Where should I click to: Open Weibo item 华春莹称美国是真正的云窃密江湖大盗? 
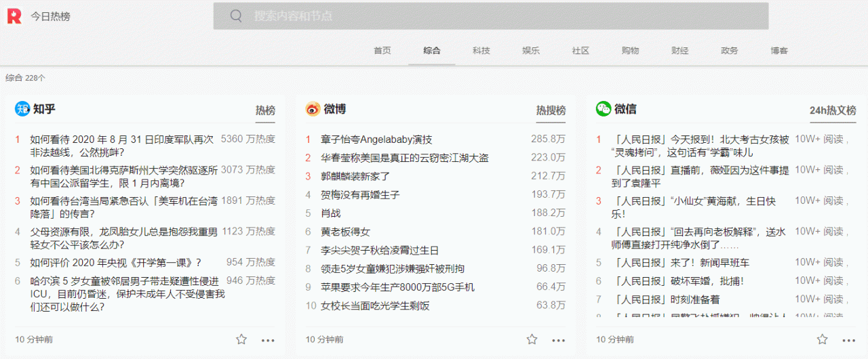coord(405,158)
